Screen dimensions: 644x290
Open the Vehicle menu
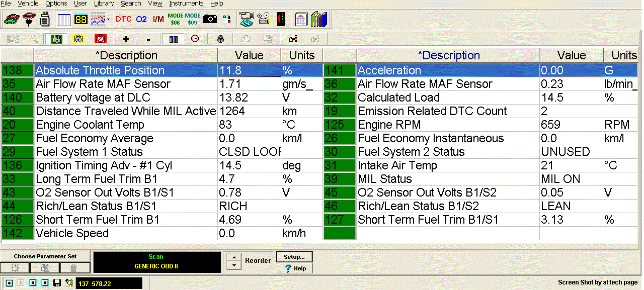(x=28, y=4)
